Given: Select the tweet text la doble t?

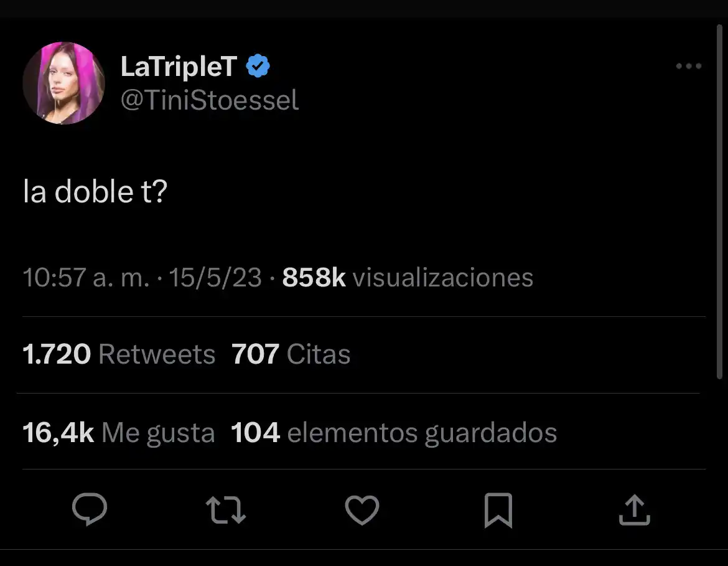Looking at the screenshot, I should pos(96,191).
